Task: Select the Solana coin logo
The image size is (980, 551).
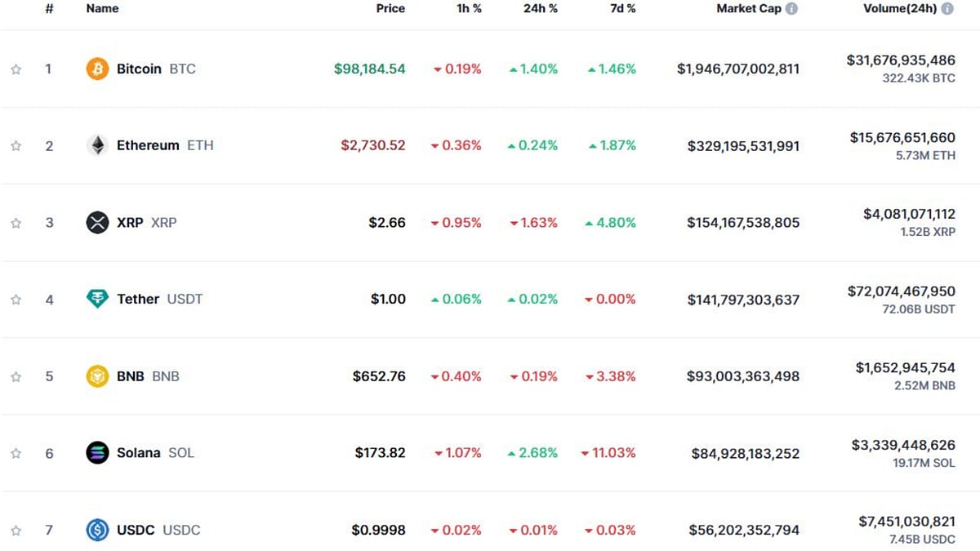Action: click(x=97, y=452)
